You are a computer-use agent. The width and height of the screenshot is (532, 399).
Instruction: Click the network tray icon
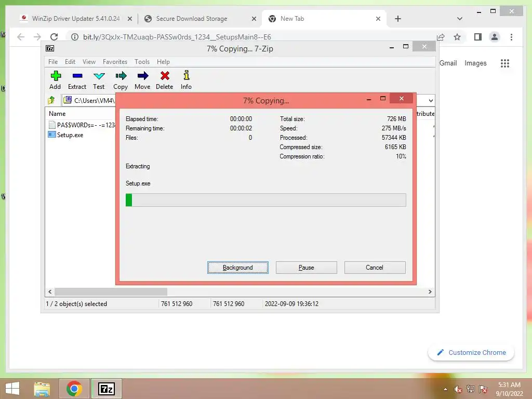[x=471, y=389]
